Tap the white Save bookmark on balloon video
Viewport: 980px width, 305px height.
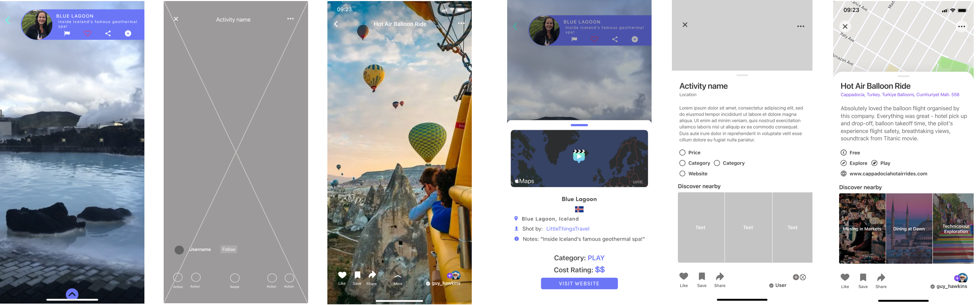click(357, 275)
